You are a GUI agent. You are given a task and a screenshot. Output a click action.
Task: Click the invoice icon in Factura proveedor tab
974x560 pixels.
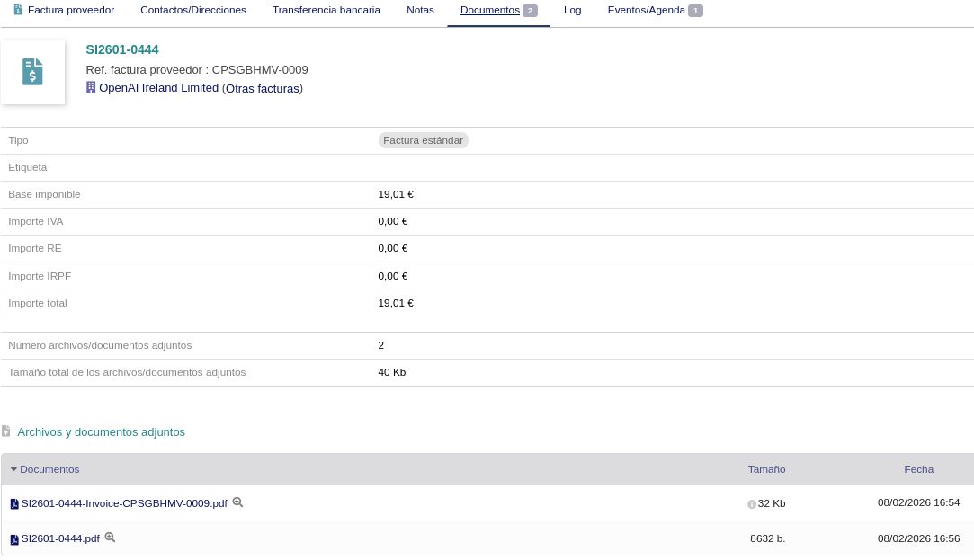18,10
